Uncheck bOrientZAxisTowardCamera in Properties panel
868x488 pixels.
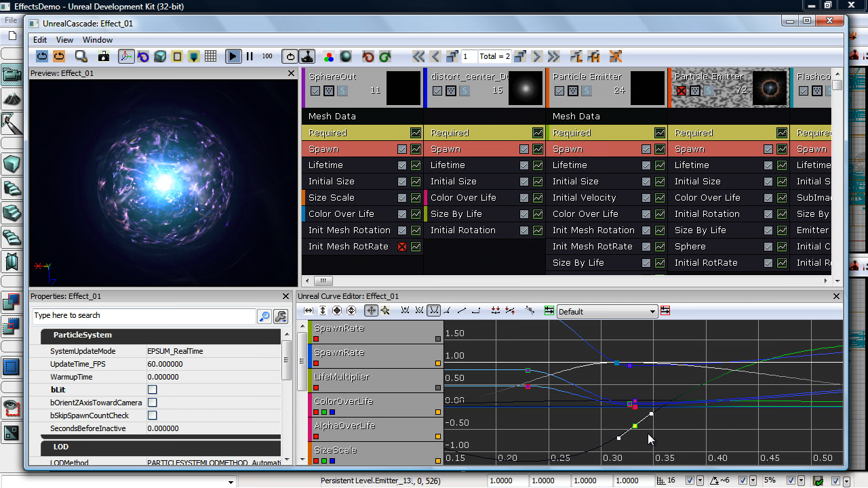[153, 403]
